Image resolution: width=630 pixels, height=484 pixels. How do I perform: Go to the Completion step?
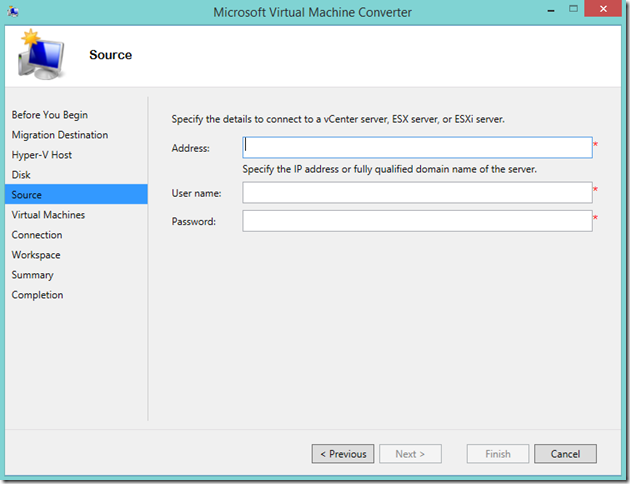pyautogui.click(x=37, y=295)
